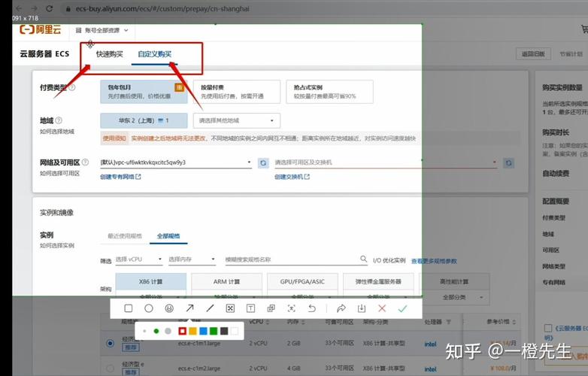588x376 pixels.
Task: Click the 返回旧版 button
Action: coord(533,54)
